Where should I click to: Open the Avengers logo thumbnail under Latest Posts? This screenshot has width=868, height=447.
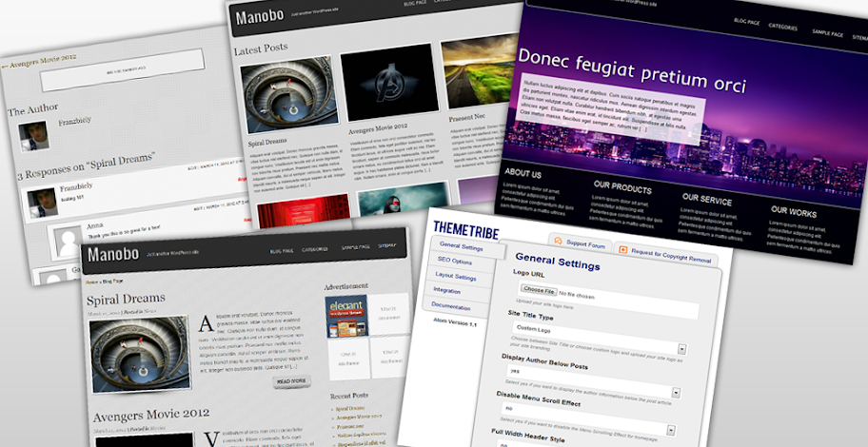(x=389, y=82)
